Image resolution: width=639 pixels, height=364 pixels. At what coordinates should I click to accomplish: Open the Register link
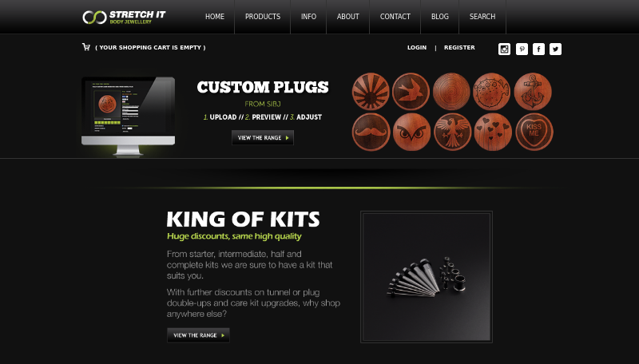[459, 48]
